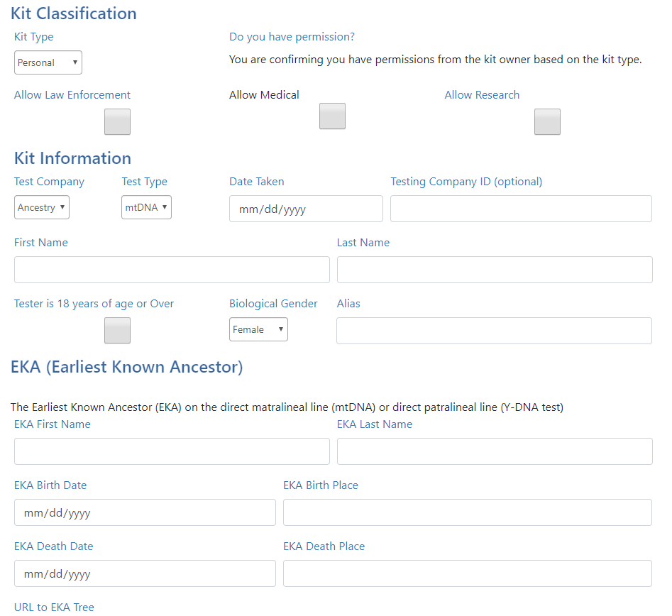Tick the Allow Medical checkbox
672x616 pixels.
tap(332, 116)
